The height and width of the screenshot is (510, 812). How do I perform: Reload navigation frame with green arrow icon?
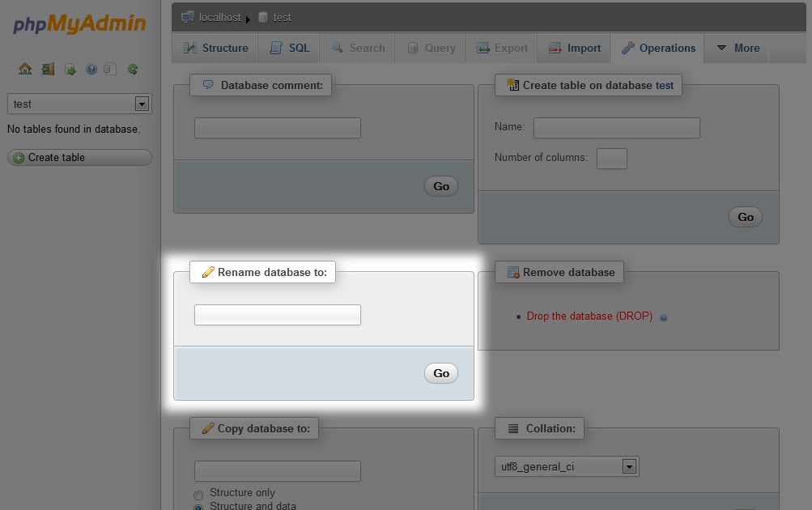pyautogui.click(x=133, y=69)
